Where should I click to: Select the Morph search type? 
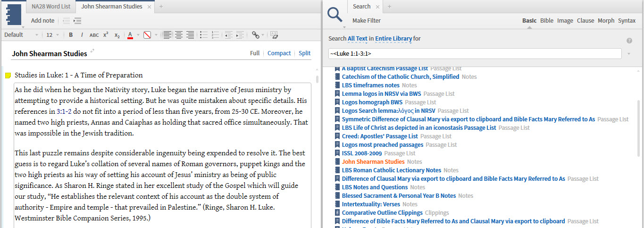pyautogui.click(x=606, y=21)
